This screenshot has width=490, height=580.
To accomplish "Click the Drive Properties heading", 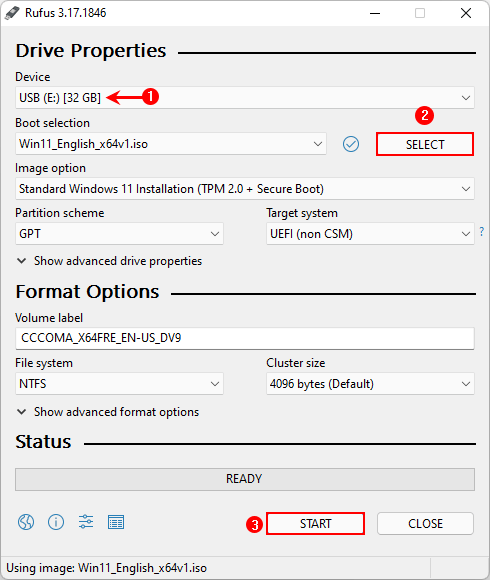I will point(91,51).
